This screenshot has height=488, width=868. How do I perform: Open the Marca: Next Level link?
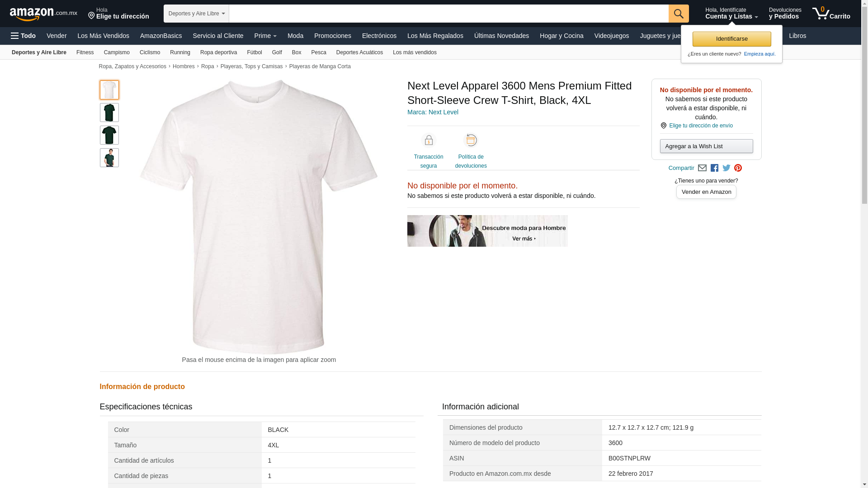(x=433, y=112)
